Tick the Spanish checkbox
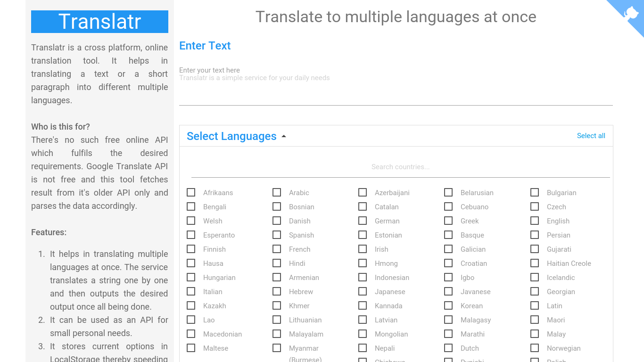The width and height of the screenshot is (644, 362). 277,235
